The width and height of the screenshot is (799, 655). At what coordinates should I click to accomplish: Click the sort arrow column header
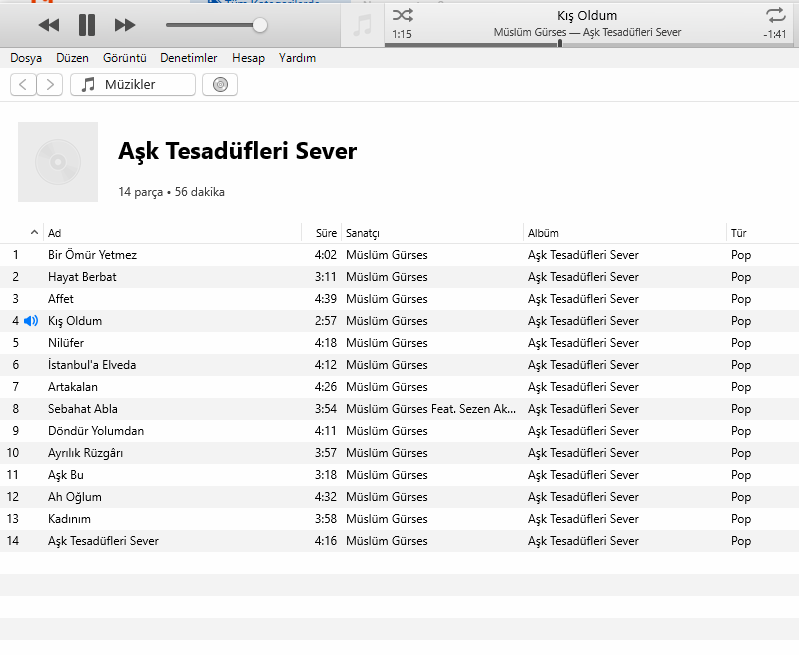pyautogui.click(x=34, y=232)
